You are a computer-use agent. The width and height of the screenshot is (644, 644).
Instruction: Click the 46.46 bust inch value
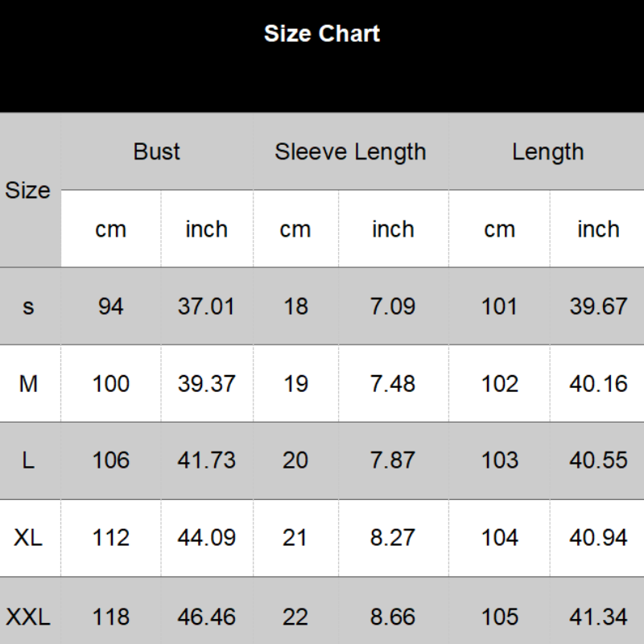pyautogui.click(x=206, y=617)
